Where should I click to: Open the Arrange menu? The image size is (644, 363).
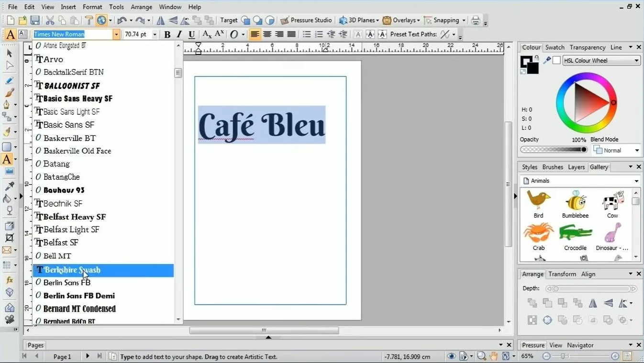[x=142, y=7]
